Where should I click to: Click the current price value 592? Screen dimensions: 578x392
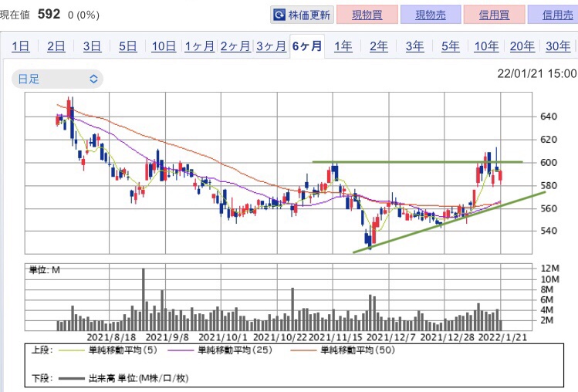(x=49, y=15)
